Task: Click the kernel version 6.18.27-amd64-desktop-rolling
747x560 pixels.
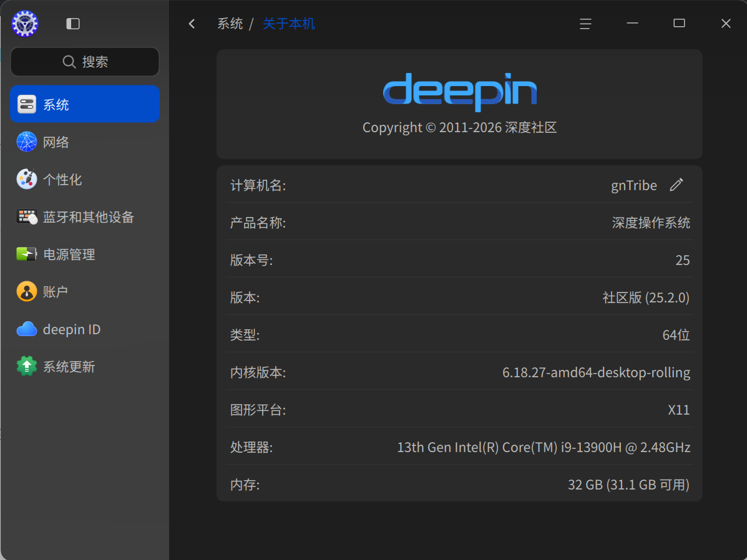Action: pyautogui.click(x=596, y=372)
